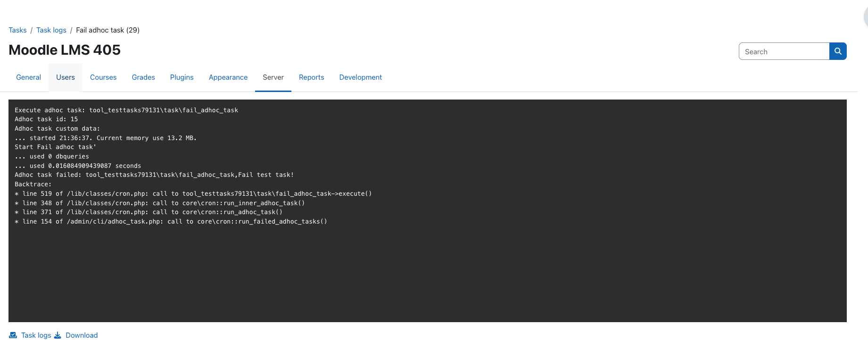
Task: Go to the Grades tab
Action: tap(143, 77)
